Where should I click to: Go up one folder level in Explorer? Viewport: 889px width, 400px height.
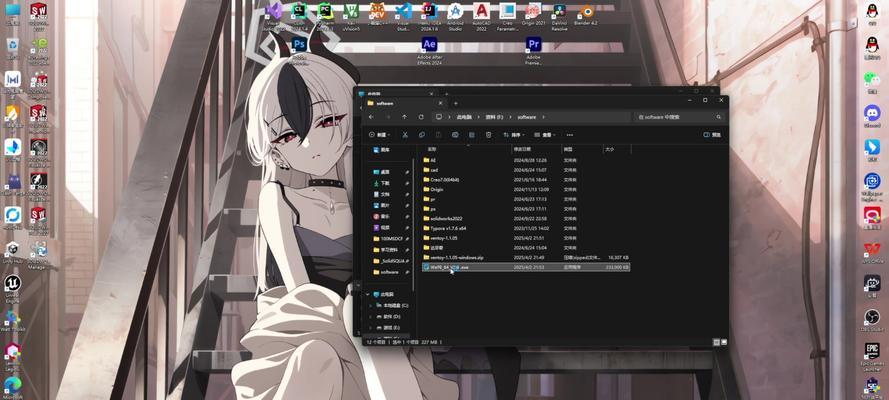click(x=404, y=117)
